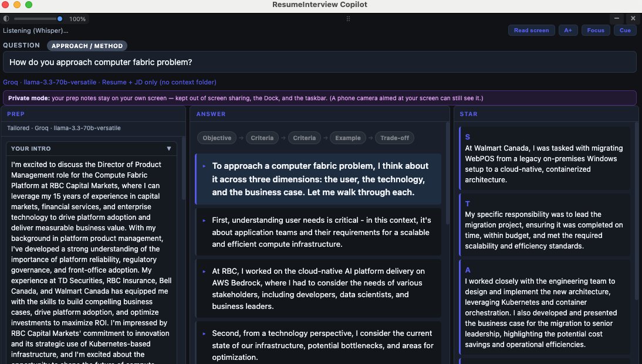Expand the 'At RBC, I worked' bullet arrow
Image resolution: width=642 pixels, height=364 pixels.
click(x=204, y=271)
